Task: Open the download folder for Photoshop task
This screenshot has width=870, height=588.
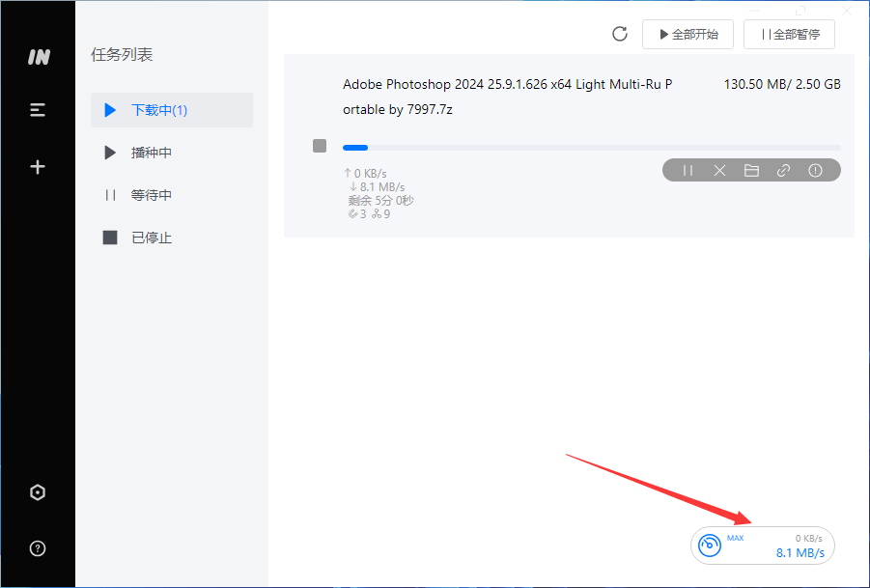Action: click(751, 170)
